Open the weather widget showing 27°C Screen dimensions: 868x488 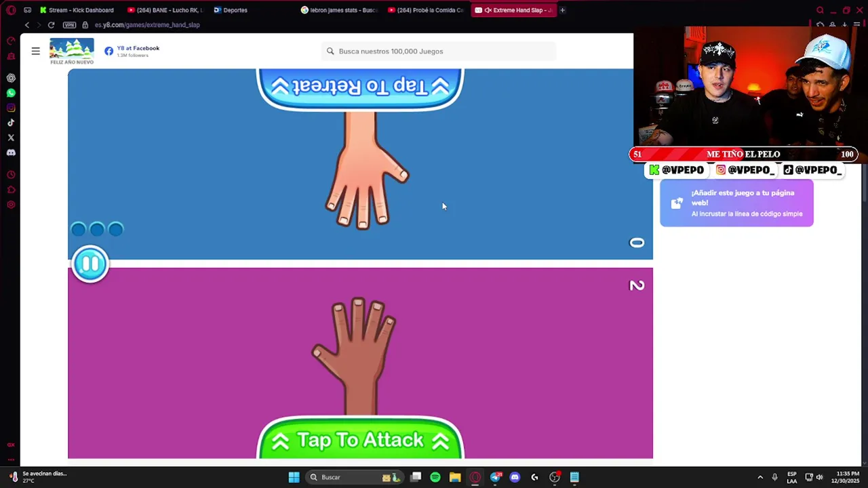tap(37, 477)
